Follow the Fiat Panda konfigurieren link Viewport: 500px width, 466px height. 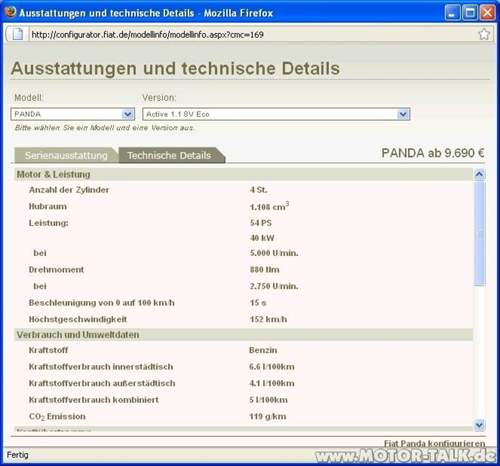point(434,444)
